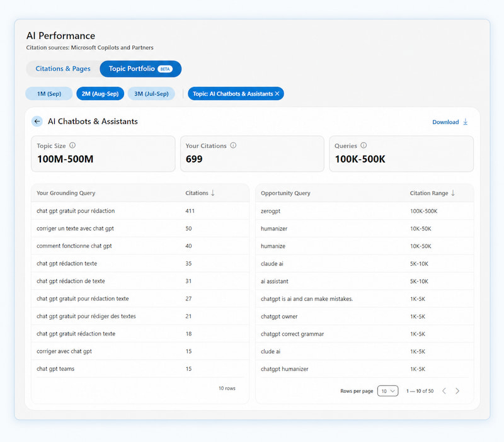
Task: Click the 5K-10K range for claude ai
Action: (419, 264)
